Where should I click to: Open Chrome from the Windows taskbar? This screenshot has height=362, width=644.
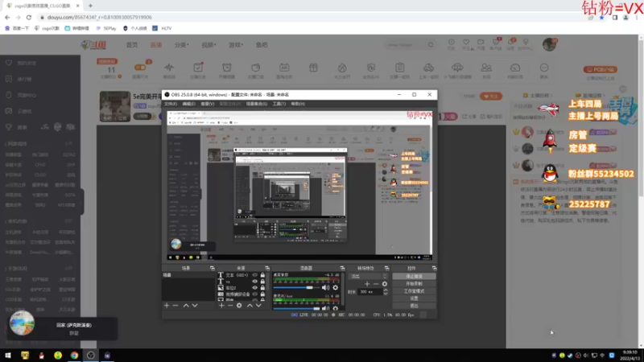click(74, 356)
